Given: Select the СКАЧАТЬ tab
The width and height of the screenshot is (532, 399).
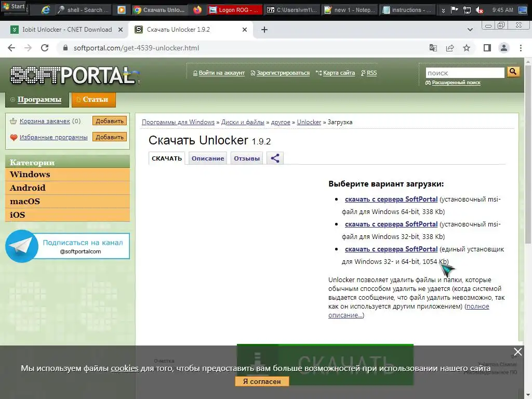Looking at the screenshot, I should point(167,158).
